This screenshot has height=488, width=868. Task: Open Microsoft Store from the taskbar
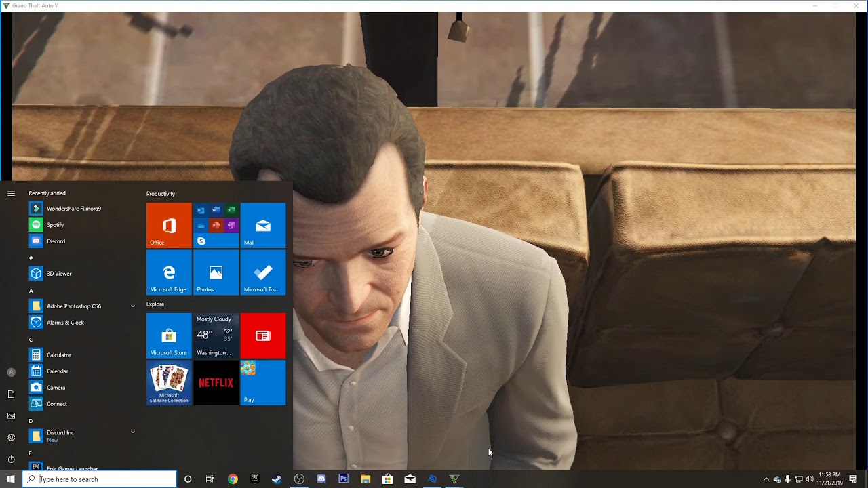388,479
